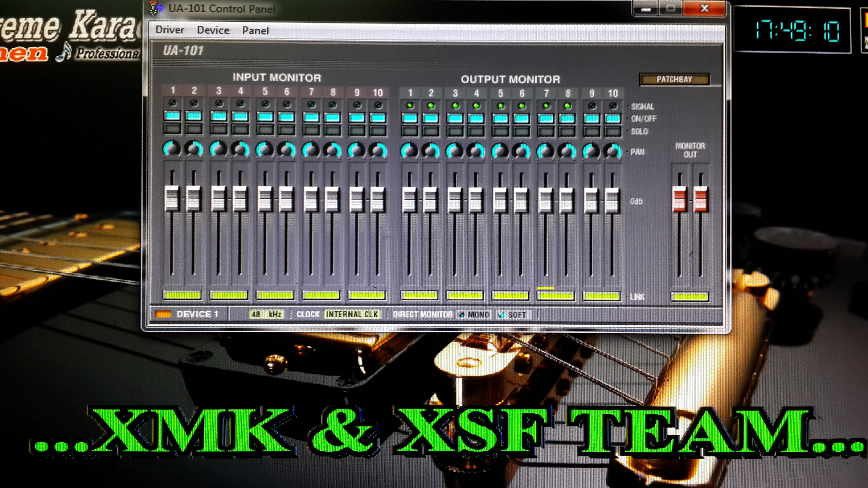868x488 pixels.
Task: Click the Input Monitor channel 6 fader
Action: point(286,199)
